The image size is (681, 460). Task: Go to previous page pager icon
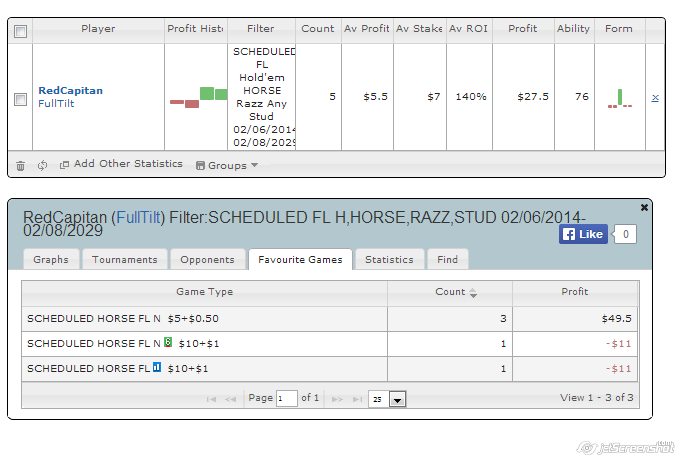coord(230,399)
